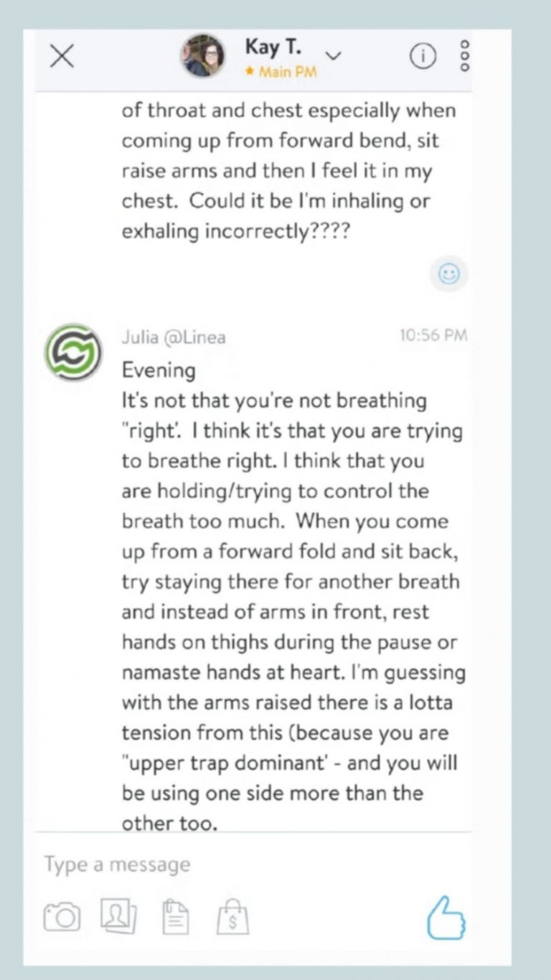
Task: Expand the chevron next to Kay T.
Action: coord(334,55)
